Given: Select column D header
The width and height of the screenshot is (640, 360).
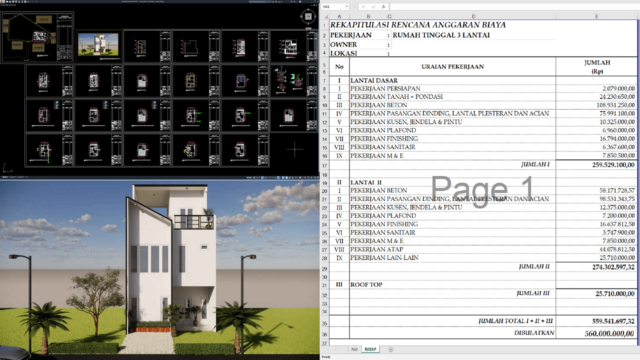Looking at the screenshot, I should pyautogui.click(x=473, y=16).
